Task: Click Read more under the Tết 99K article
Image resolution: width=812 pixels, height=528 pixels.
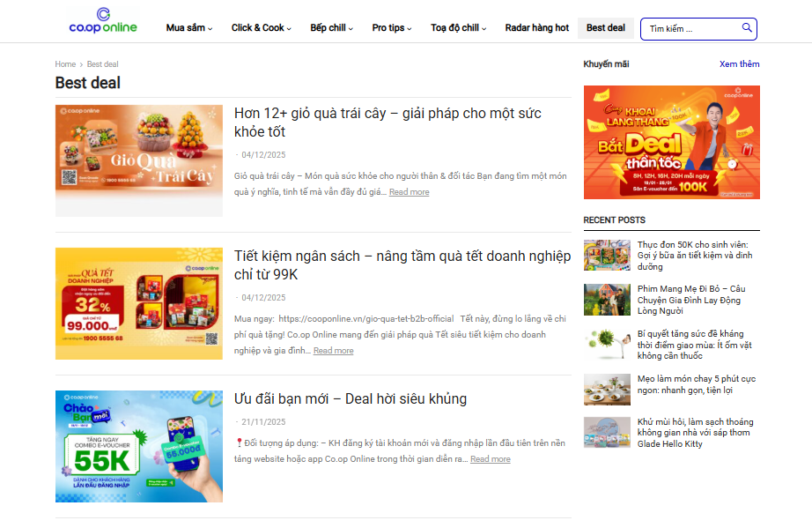Action: pyautogui.click(x=332, y=350)
